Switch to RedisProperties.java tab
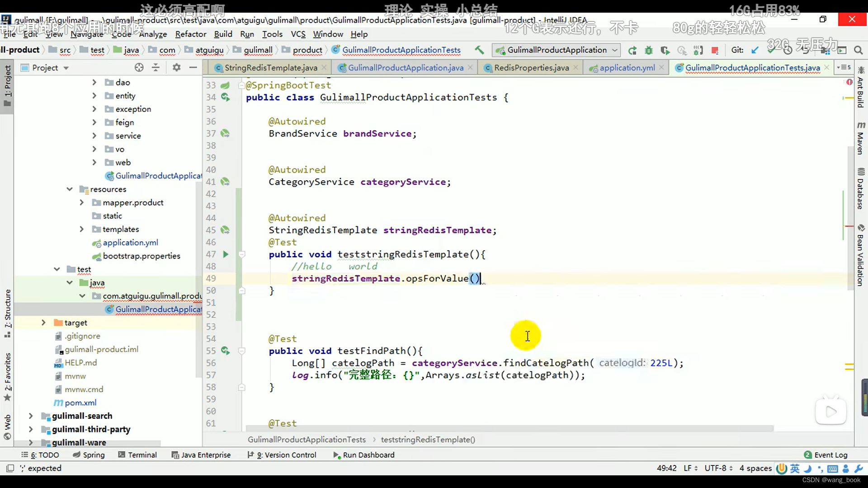The width and height of the screenshot is (868, 488). [531, 67]
